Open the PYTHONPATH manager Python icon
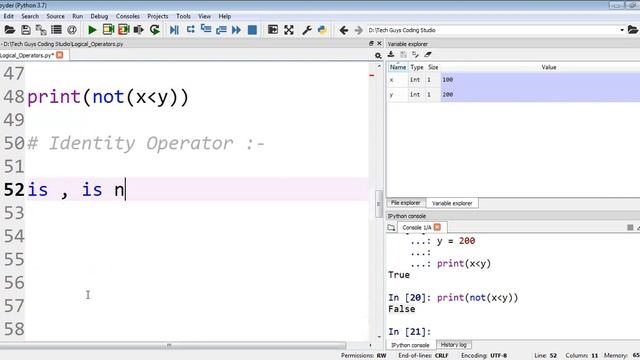The width and height of the screenshot is (640, 360). click(322, 30)
